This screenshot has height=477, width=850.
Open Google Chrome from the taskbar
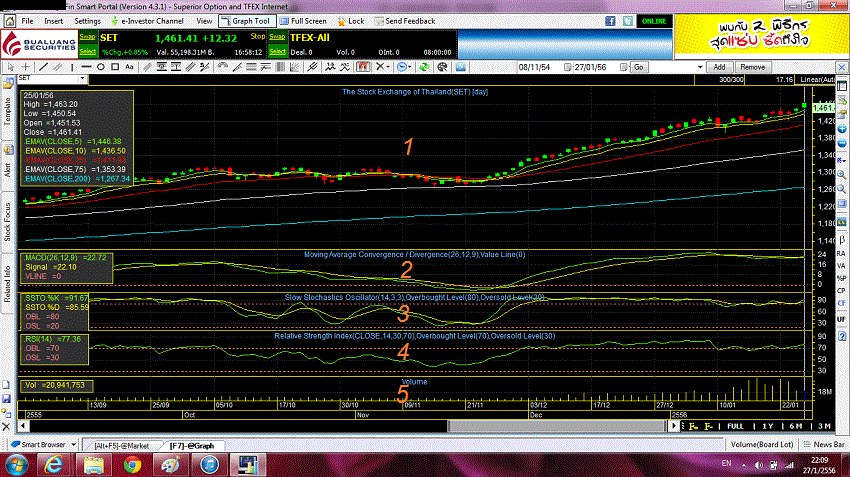[132, 465]
